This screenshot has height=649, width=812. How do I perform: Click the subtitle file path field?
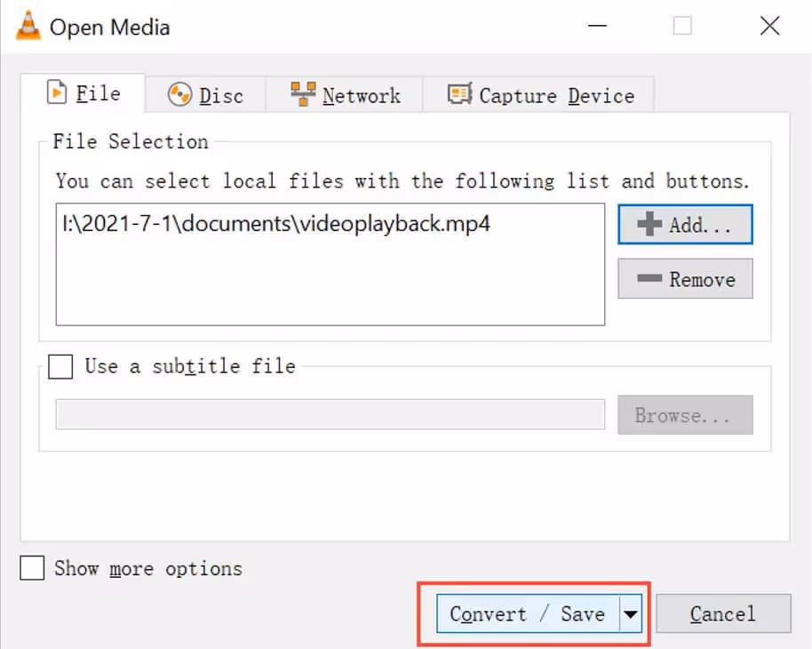coord(330,414)
